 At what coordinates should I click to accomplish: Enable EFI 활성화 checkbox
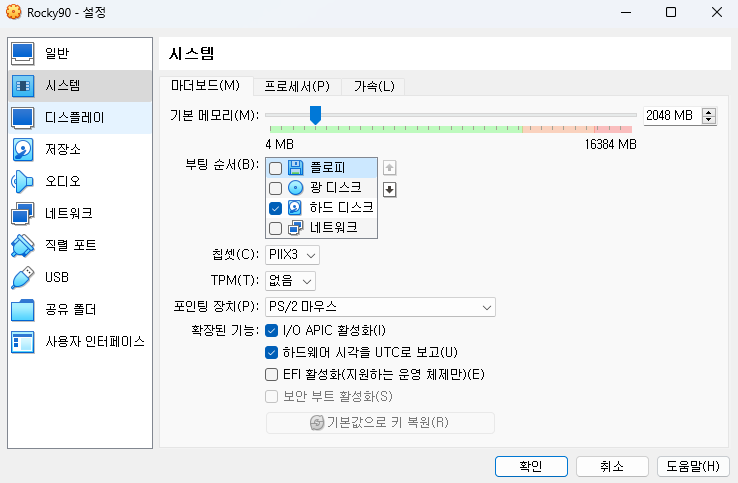271,375
